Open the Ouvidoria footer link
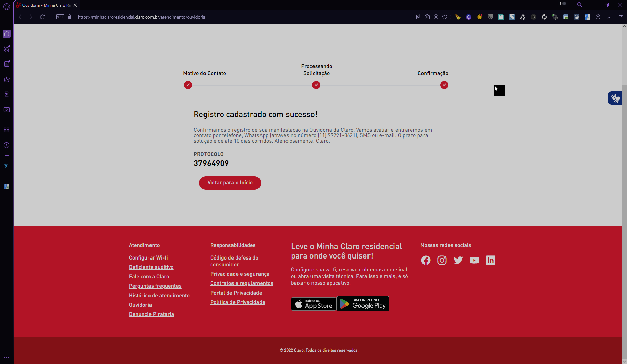Image resolution: width=627 pixels, height=364 pixels. coord(140,305)
